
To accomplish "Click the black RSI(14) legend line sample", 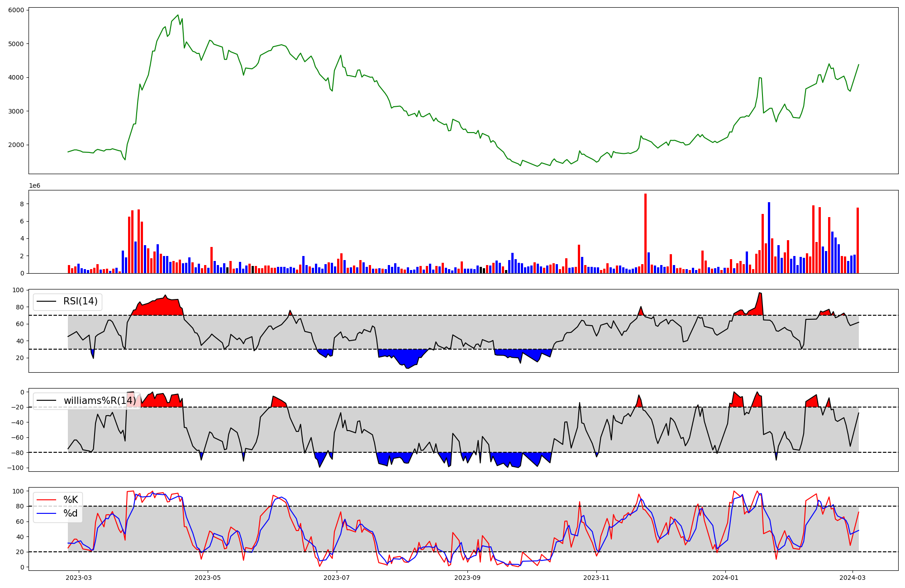I will [x=46, y=301].
